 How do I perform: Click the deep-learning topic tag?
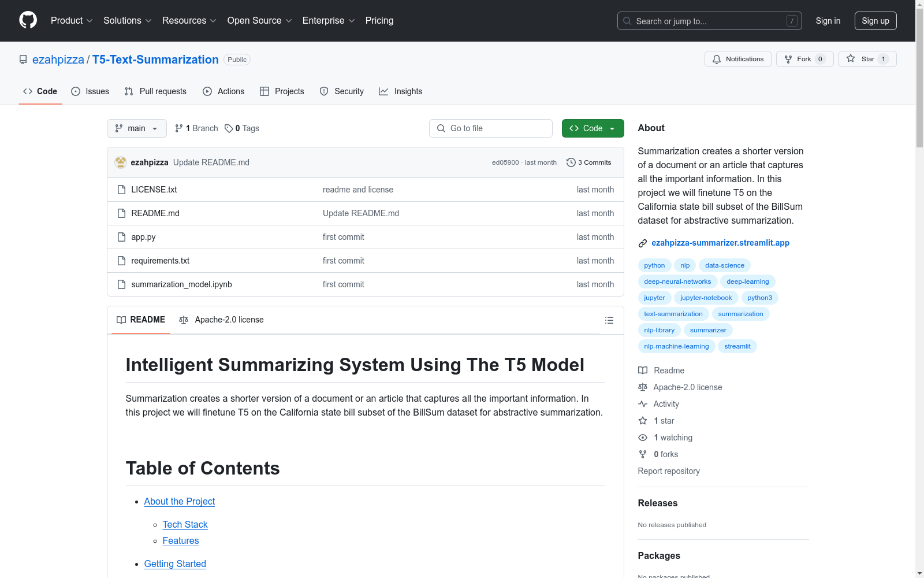[x=748, y=281]
